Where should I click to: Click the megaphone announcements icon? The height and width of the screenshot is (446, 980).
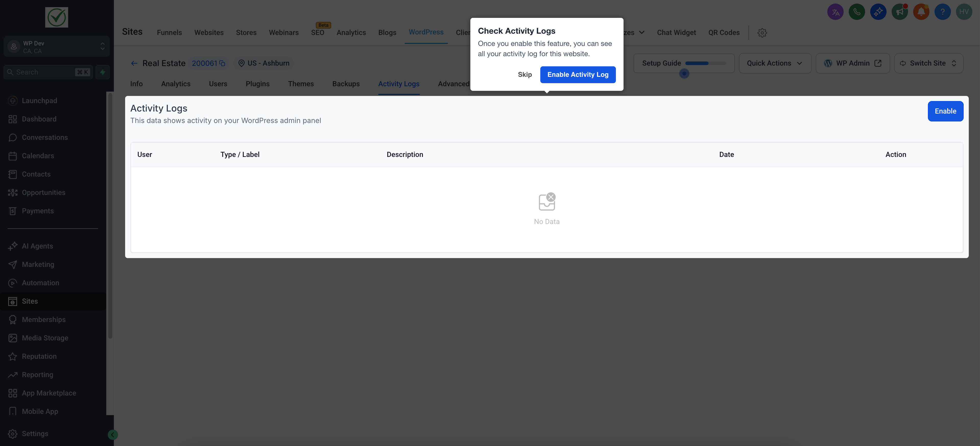coord(900,12)
